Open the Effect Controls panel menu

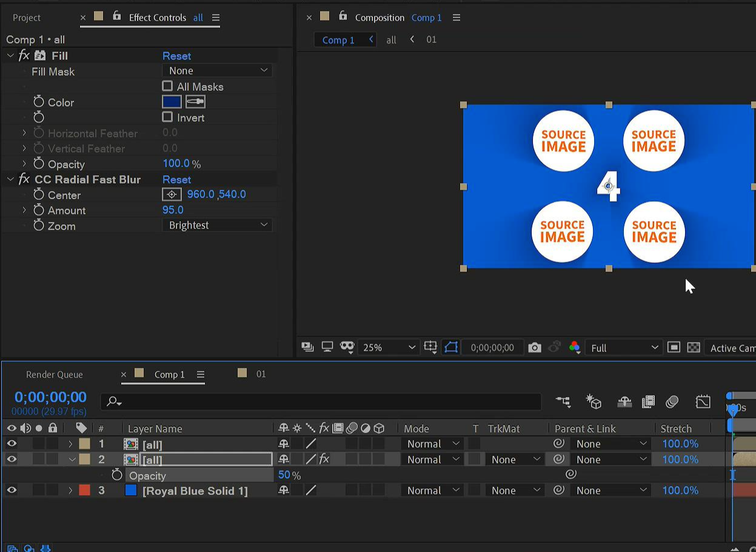click(216, 18)
